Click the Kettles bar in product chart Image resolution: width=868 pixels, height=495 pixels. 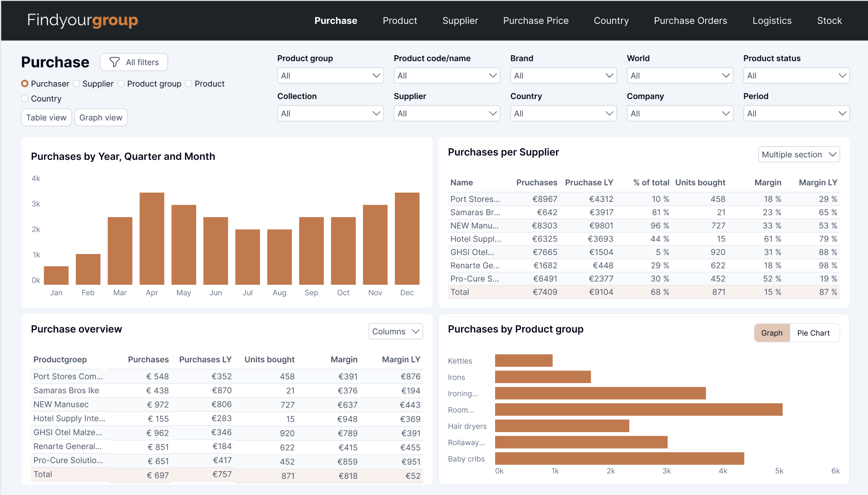[x=524, y=361]
